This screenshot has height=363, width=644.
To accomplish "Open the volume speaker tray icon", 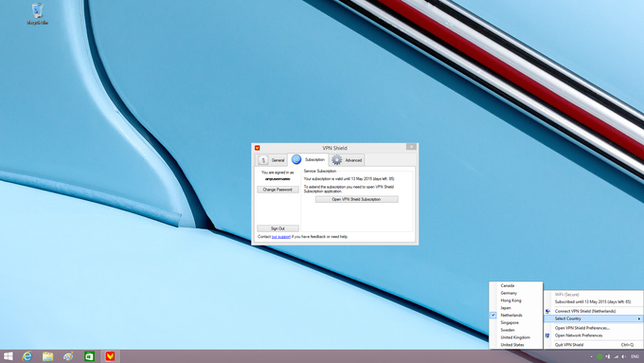I will 623,356.
